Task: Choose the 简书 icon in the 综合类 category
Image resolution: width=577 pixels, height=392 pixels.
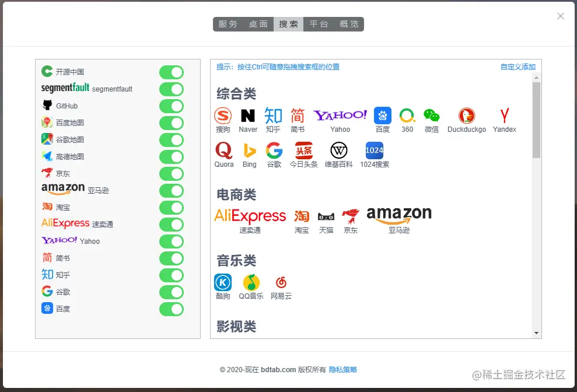Action: pyautogui.click(x=298, y=116)
